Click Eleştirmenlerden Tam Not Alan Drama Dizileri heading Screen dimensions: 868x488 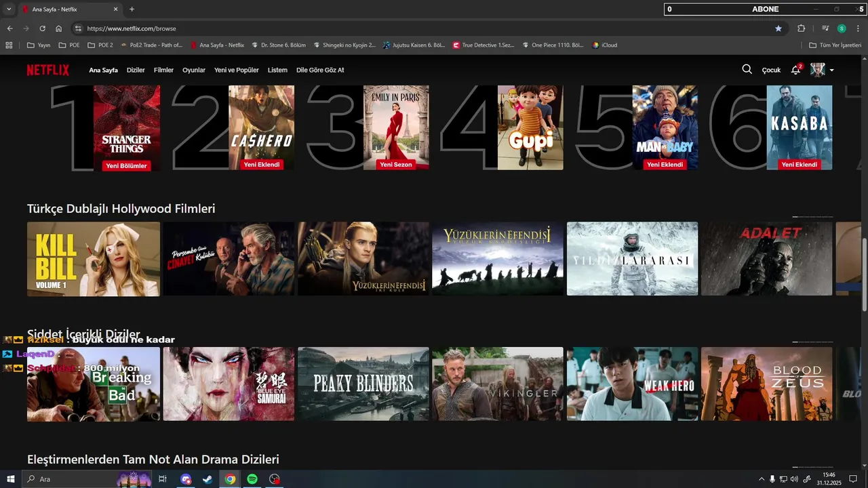coord(153,460)
